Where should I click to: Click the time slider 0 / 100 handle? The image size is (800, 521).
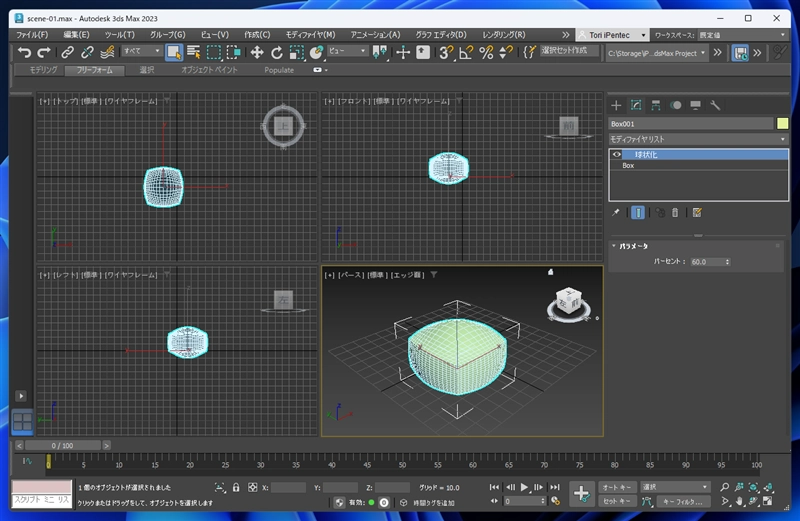62,445
